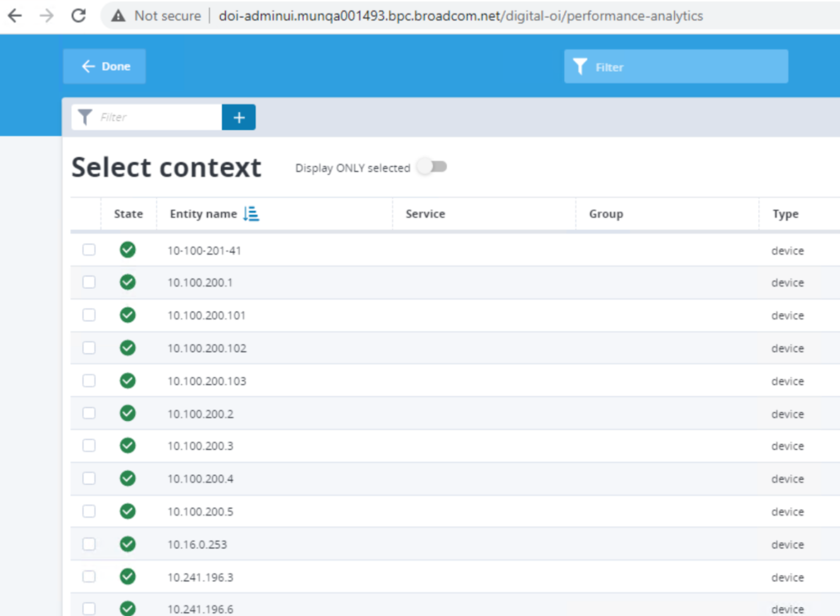
Task: Click the browser forward arrow
Action: point(47,16)
